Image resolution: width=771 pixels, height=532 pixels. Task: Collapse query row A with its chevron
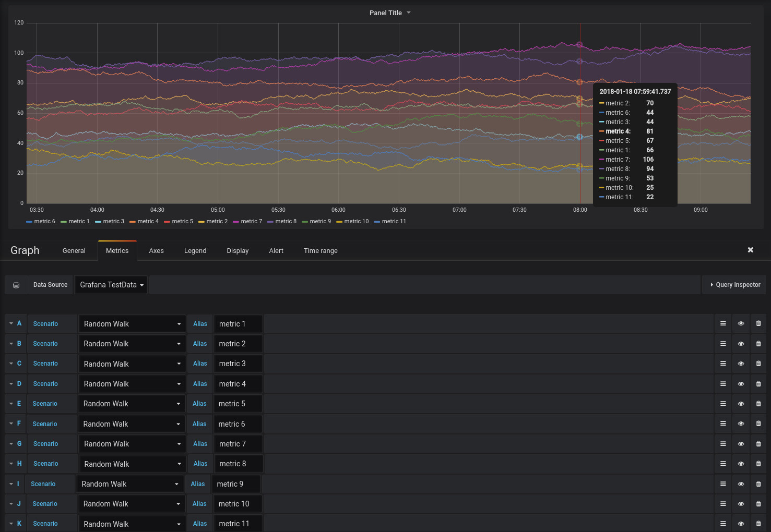tap(11, 323)
